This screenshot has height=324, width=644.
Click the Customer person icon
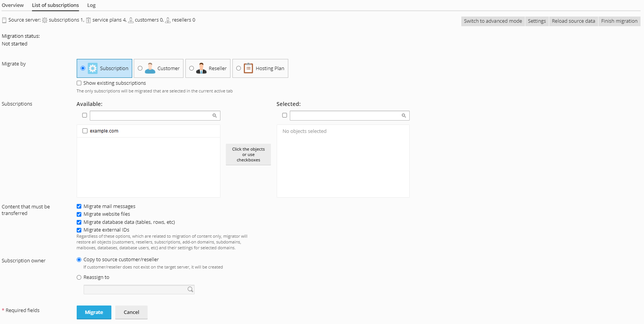[x=150, y=69]
